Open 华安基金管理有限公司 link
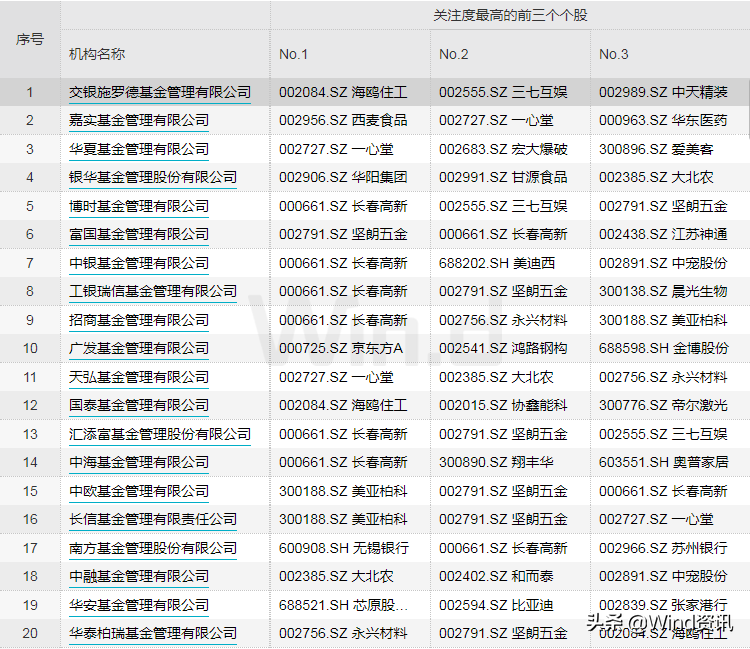 click(139, 605)
